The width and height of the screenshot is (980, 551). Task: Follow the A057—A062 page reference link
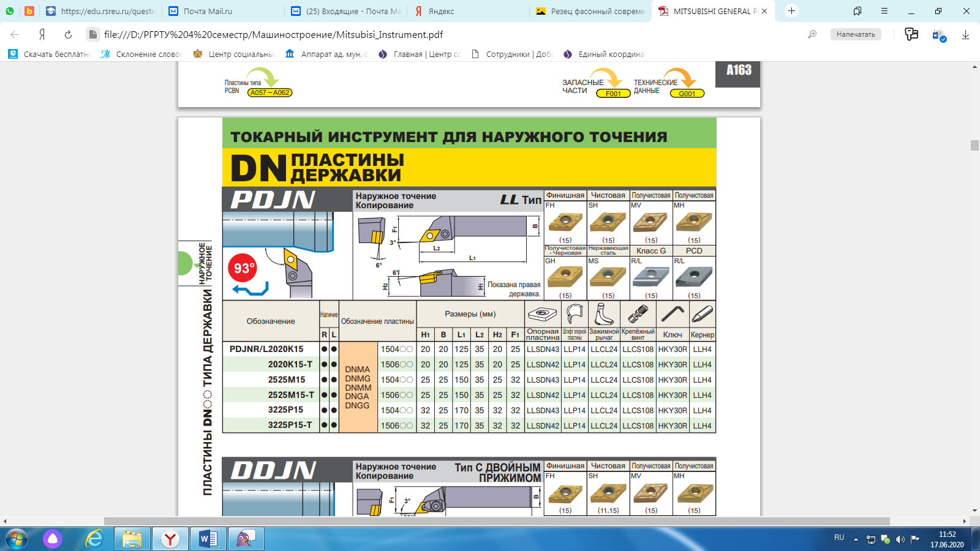(x=269, y=92)
